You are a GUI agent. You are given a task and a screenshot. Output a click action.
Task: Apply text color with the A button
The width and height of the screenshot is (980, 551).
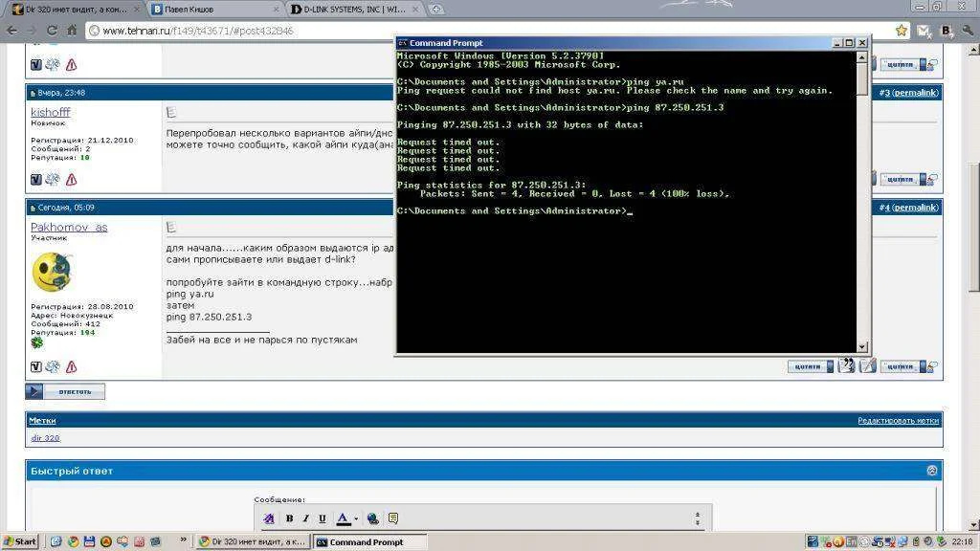click(343, 518)
